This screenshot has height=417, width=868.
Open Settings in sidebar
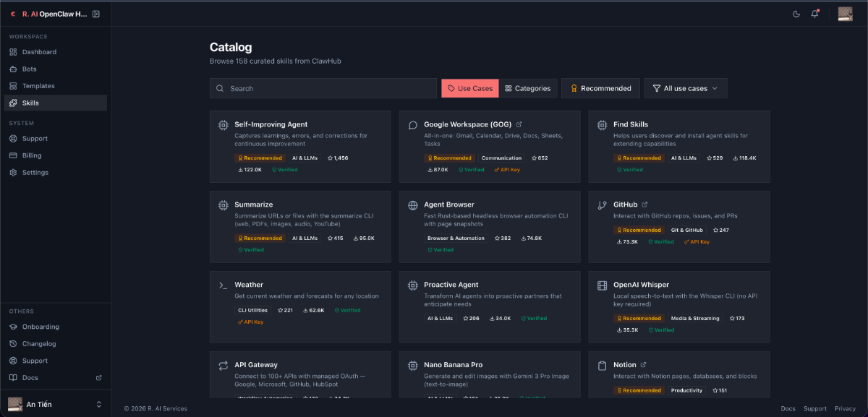pos(56,172)
